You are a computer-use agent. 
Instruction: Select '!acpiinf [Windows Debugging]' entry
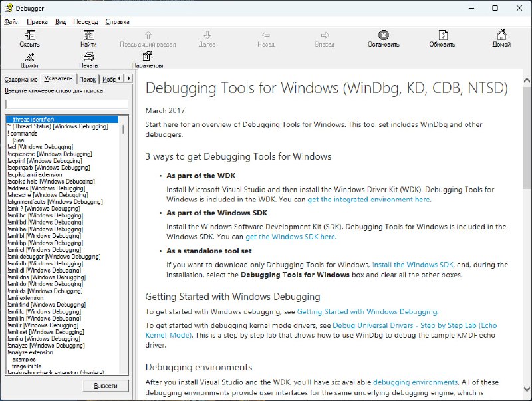click(45, 160)
